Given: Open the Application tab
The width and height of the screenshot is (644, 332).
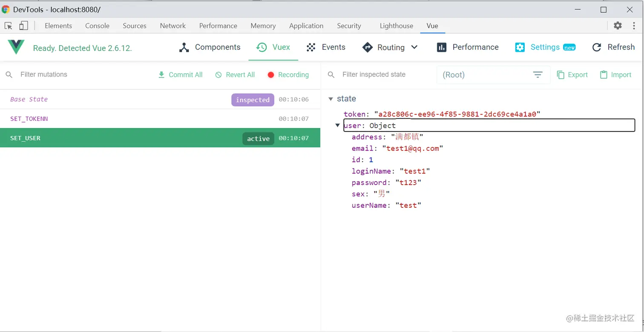Looking at the screenshot, I should click(306, 26).
